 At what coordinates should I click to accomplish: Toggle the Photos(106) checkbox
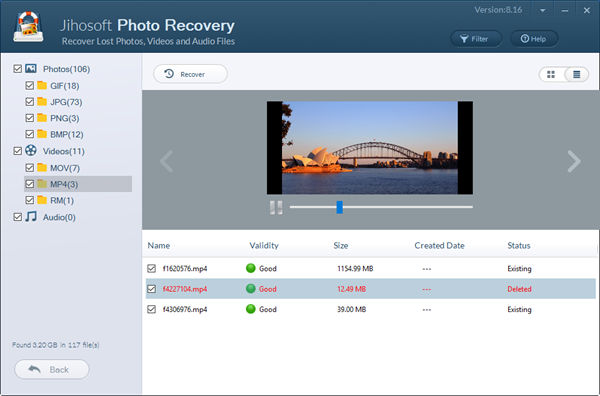(x=17, y=69)
